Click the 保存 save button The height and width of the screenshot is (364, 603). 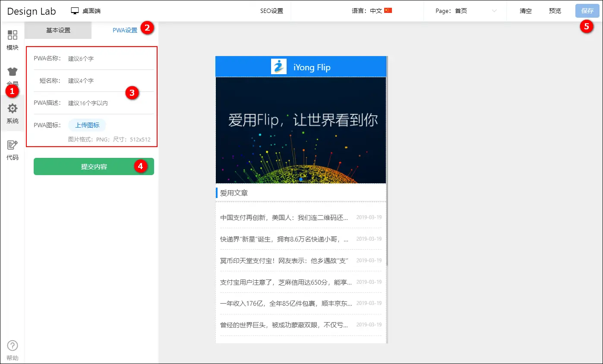pyautogui.click(x=587, y=11)
